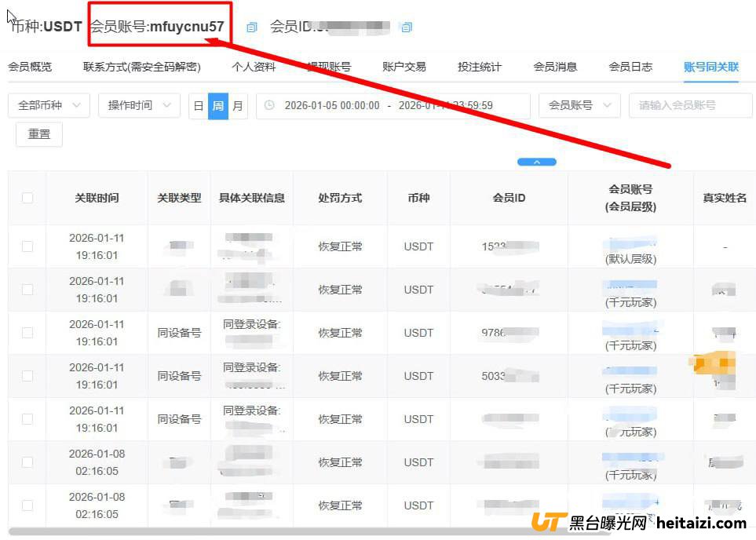The width and height of the screenshot is (756, 540).
Task: Expand the 操作时间 dropdown
Action: tap(139, 105)
